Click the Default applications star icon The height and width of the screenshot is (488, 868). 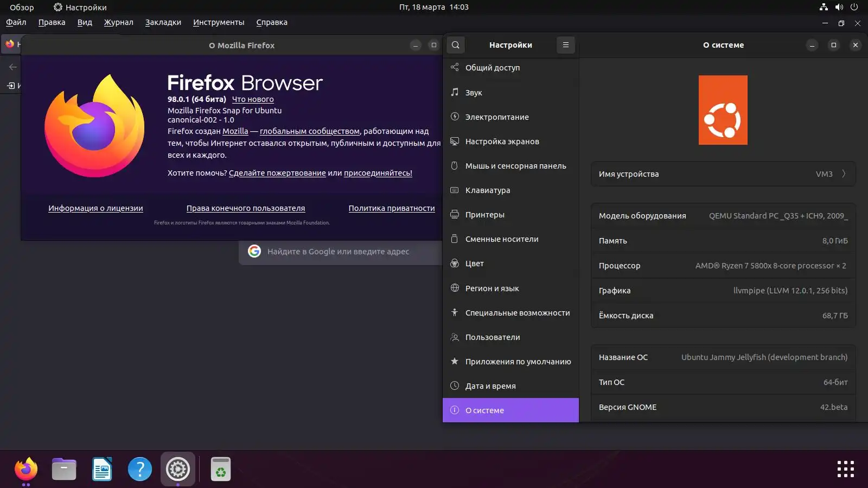coord(455,361)
